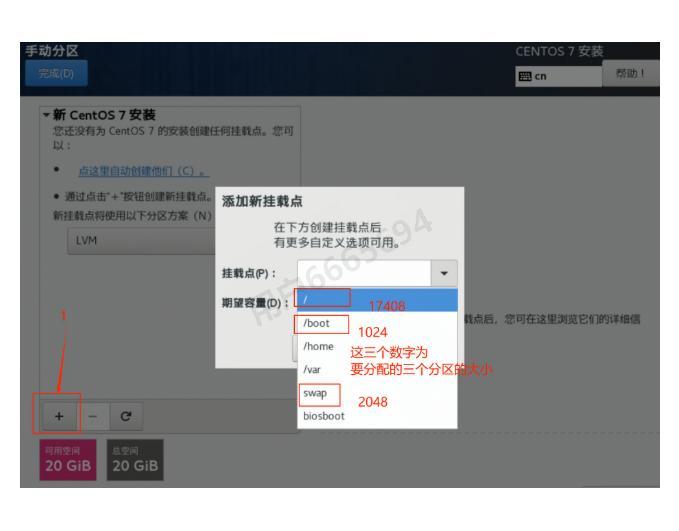This screenshot has height=531, width=679.
Task: Click the keyboard layout cn indicator
Action: 558,76
